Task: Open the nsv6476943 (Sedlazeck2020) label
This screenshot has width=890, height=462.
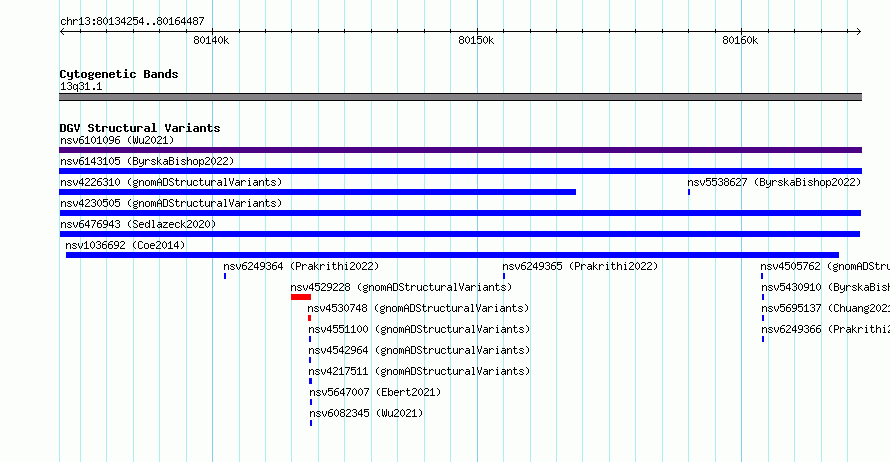Action: tap(138, 224)
